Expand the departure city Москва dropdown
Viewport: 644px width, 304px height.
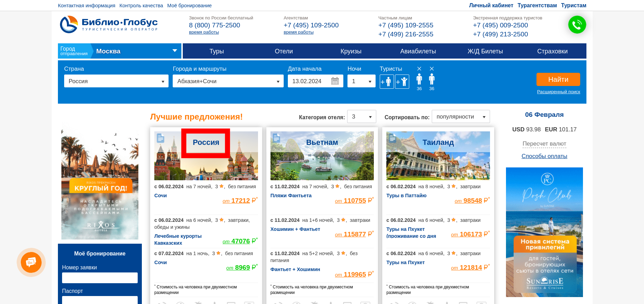click(174, 51)
